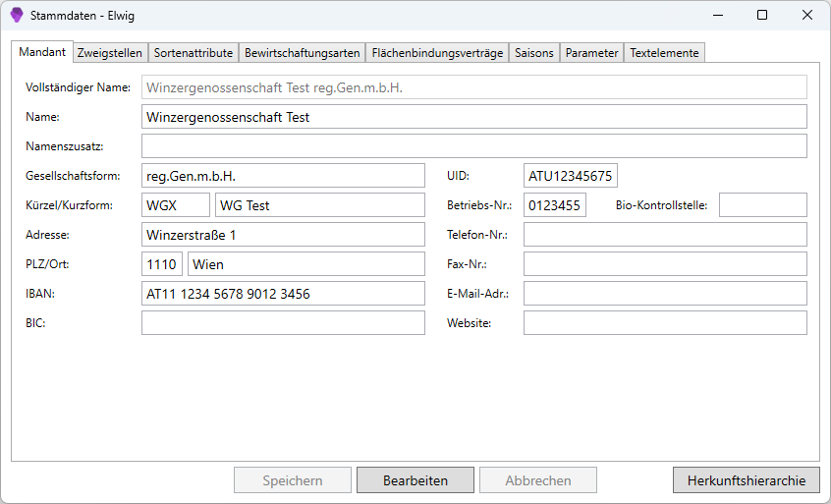Click into the Name input field
This screenshot has width=831, height=504.
pos(474,117)
